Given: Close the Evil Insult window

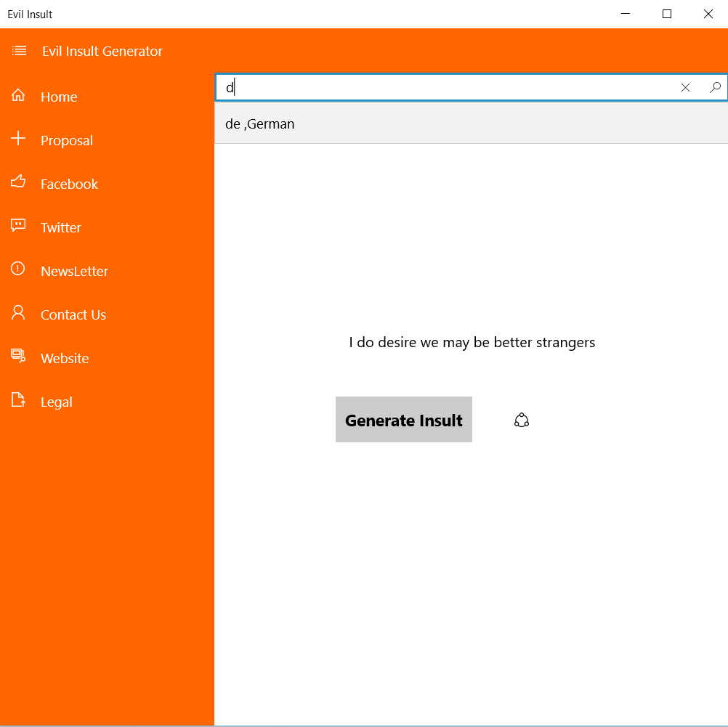Looking at the screenshot, I should 708,14.
